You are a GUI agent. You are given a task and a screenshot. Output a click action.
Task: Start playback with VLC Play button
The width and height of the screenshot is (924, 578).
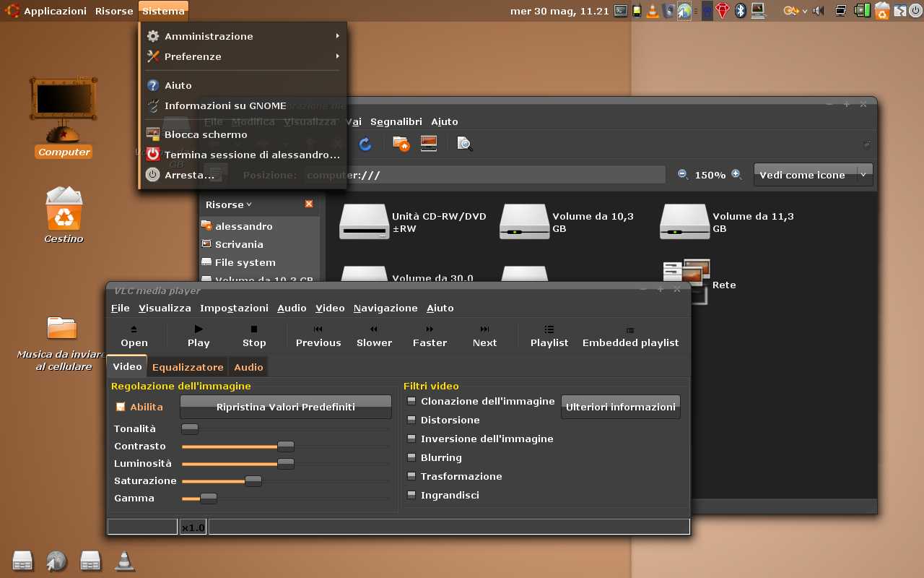199,336
